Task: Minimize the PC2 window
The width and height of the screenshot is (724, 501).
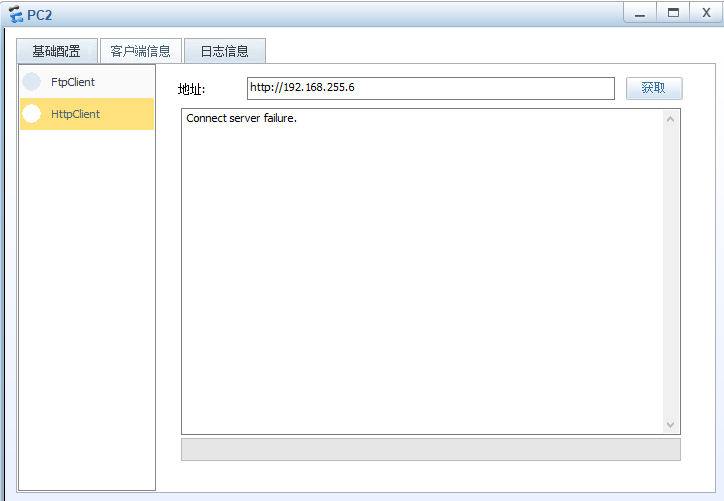Action: [x=640, y=12]
